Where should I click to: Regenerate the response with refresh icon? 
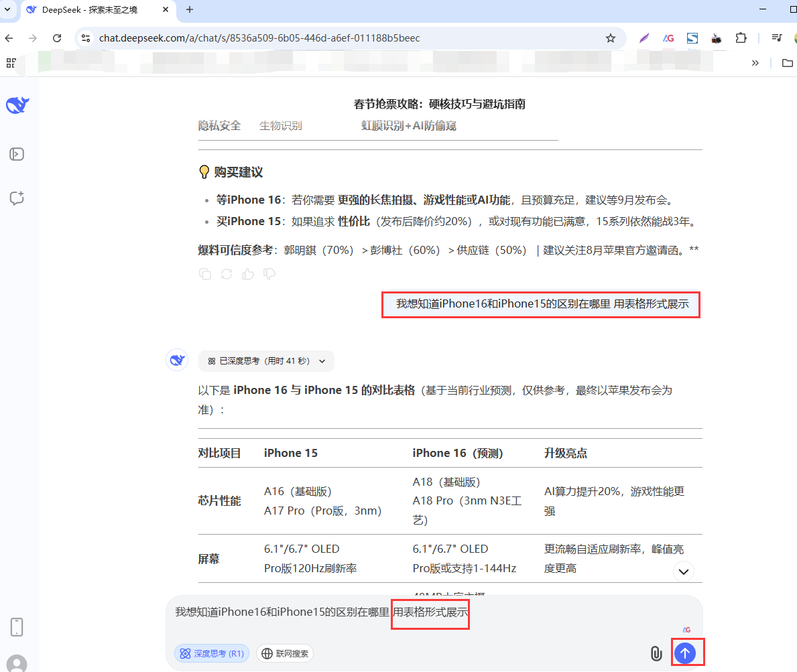[227, 274]
